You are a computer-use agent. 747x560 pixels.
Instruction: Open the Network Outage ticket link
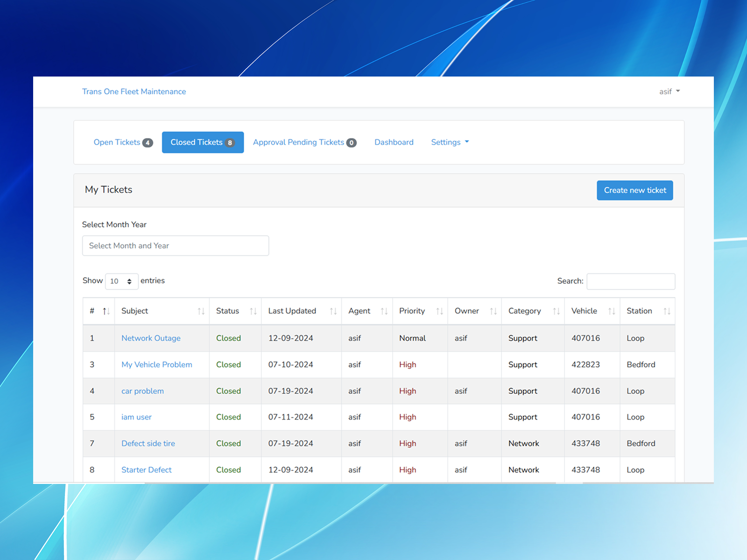[151, 338]
